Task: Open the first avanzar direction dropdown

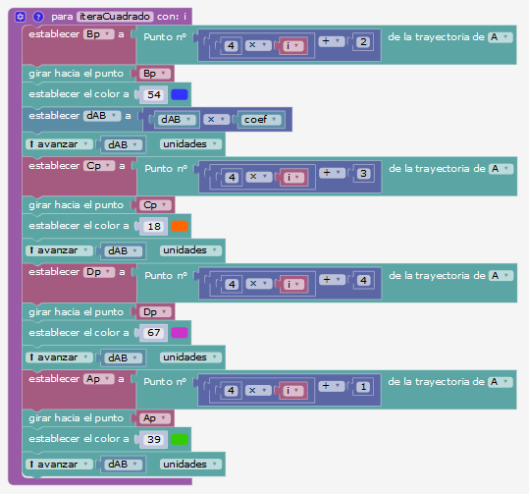Action: point(59,144)
